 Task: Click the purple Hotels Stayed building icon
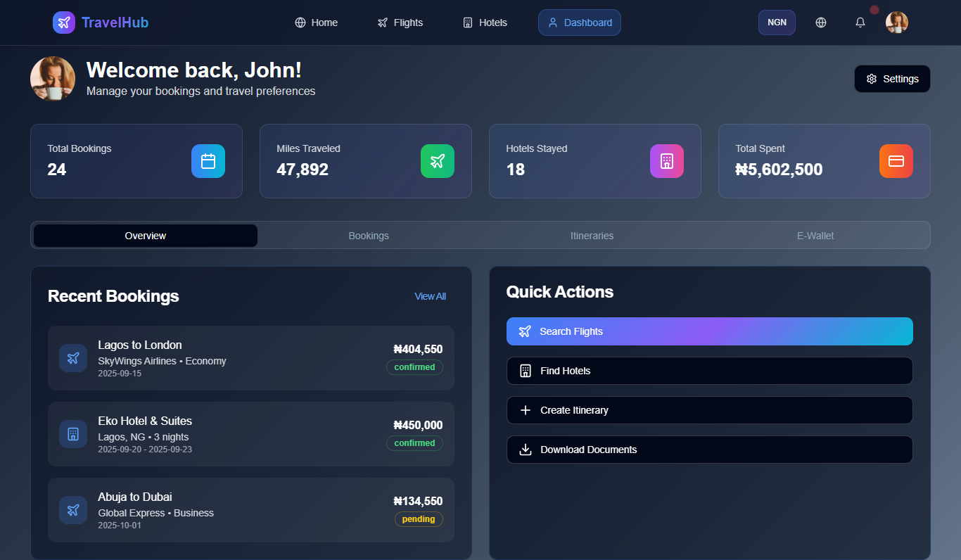(x=667, y=161)
